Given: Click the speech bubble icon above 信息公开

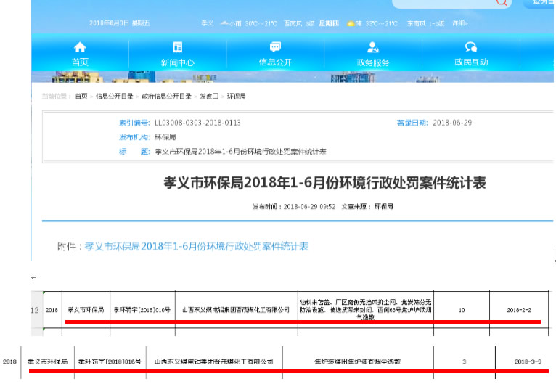Looking at the screenshot, I should click(x=275, y=47).
